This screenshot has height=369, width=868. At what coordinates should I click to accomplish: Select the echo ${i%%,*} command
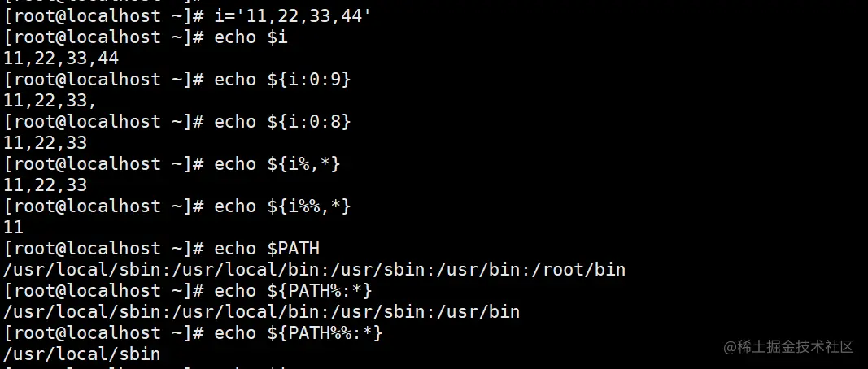point(282,206)
